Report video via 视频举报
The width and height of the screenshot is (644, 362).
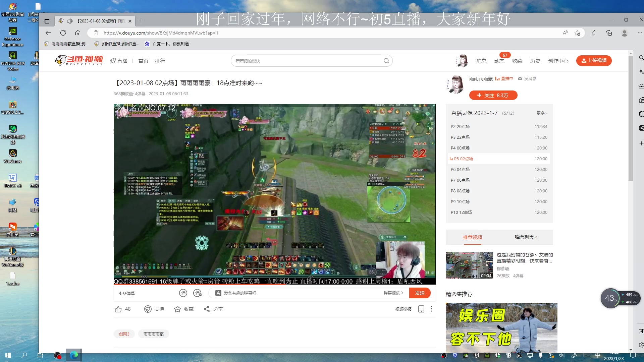pyautogui.click(x=403, y=309)
